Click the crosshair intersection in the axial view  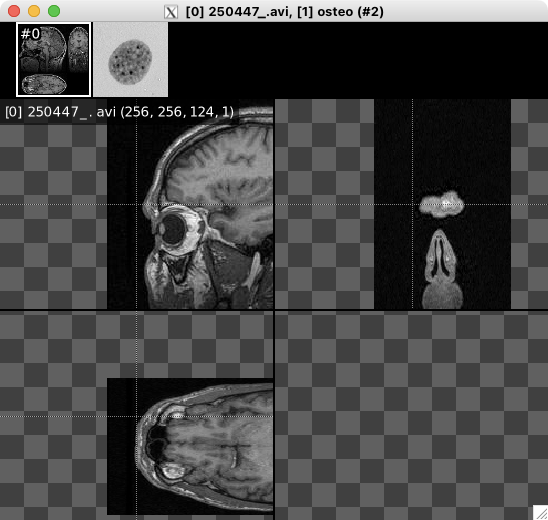137,416
